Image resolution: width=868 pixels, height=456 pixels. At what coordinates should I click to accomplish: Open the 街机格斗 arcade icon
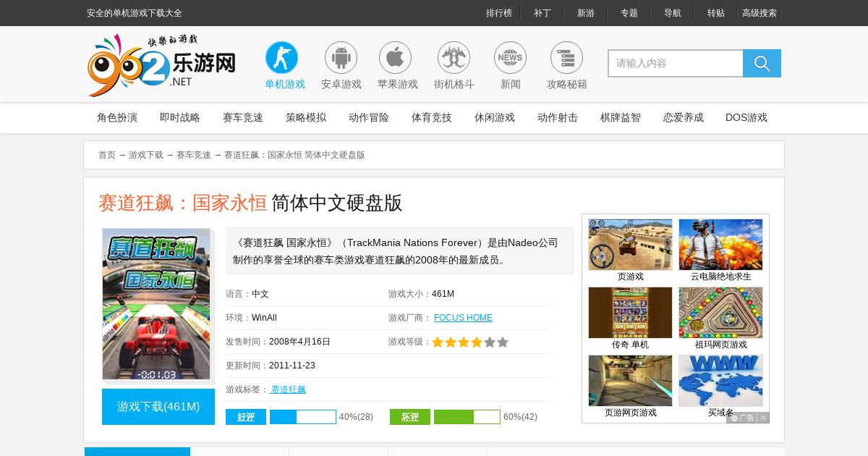454,57
